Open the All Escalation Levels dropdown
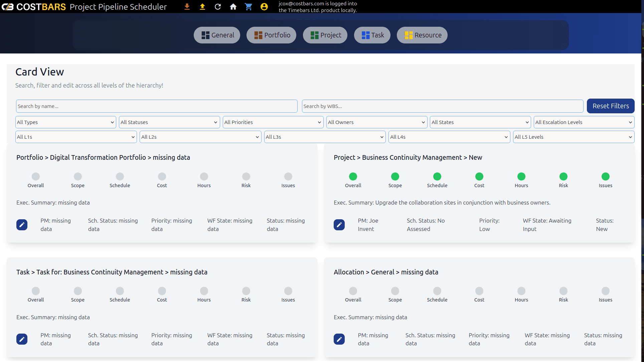The height and width of the screenshot is (362, 644). click(x=584, y=122)
